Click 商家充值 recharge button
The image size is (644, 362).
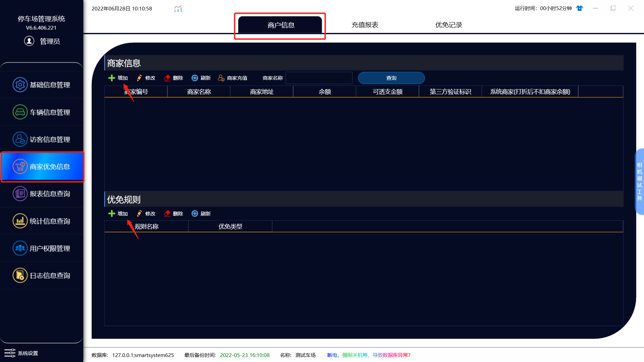232,78
